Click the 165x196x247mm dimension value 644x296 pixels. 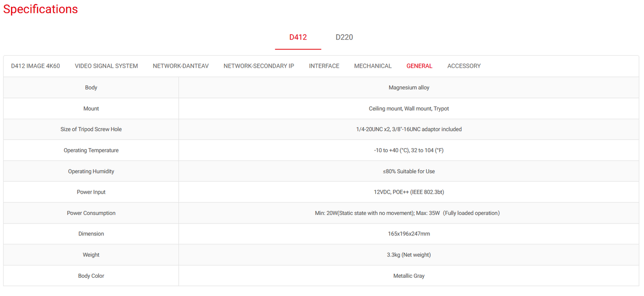[x=409, y=234]
